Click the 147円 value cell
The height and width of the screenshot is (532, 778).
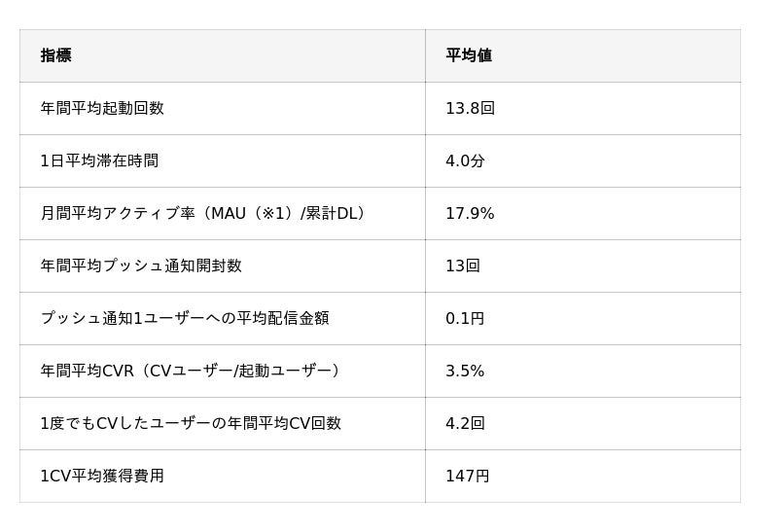(x=468, y=476)
